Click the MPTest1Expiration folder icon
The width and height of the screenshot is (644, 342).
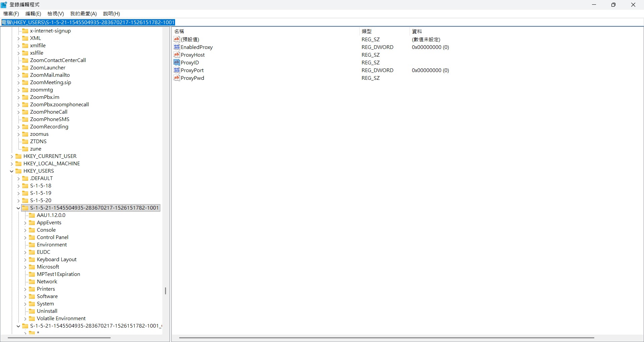tap(32, 274)
